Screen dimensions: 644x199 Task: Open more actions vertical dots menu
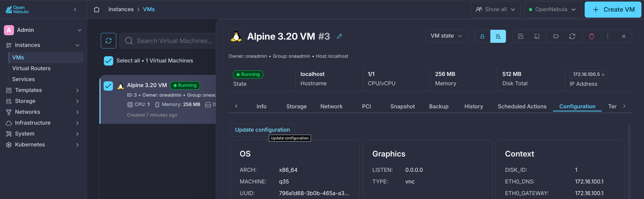point(608,36)
